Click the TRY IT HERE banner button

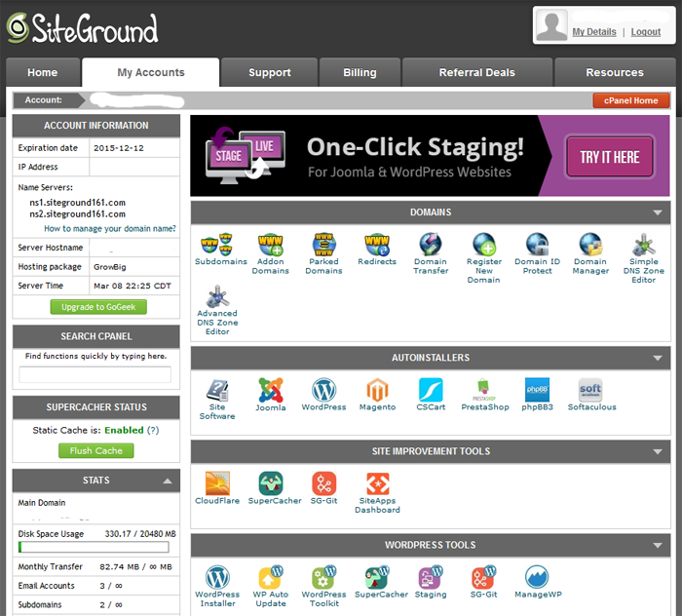[x=609, y=157]
